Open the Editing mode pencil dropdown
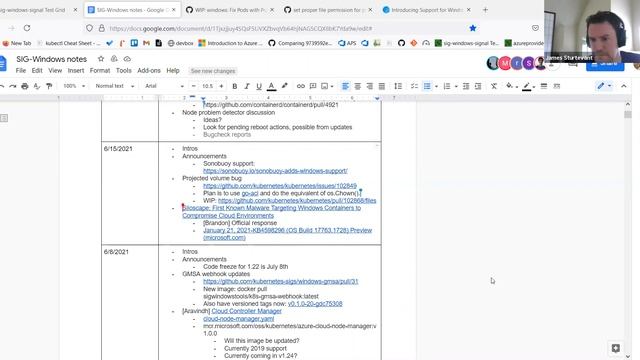640x360 pixels. click(604, 86)
